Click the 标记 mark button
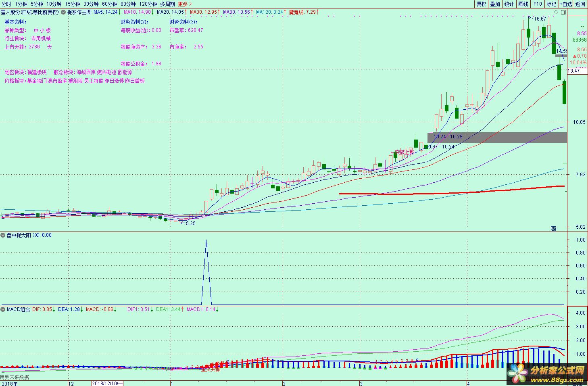Viewport: 588px width, 386px height. [551, 4]
